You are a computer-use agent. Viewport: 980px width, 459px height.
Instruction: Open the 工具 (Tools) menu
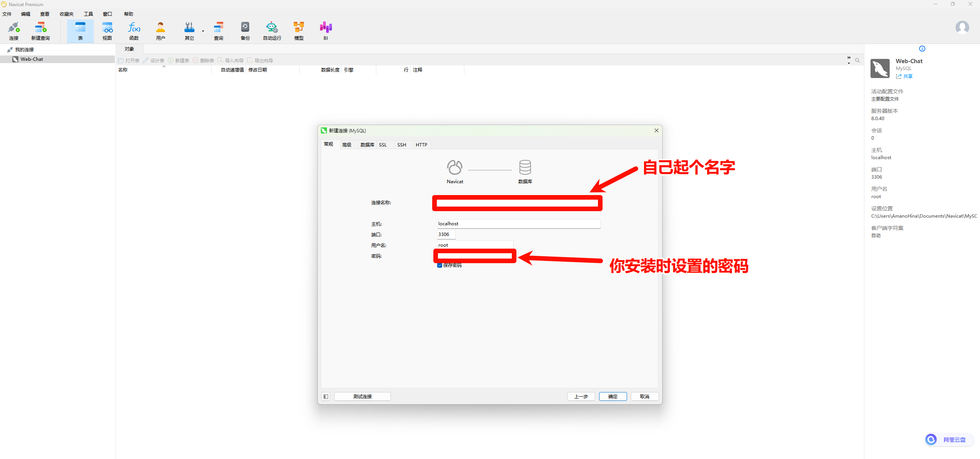coord(88,14)
